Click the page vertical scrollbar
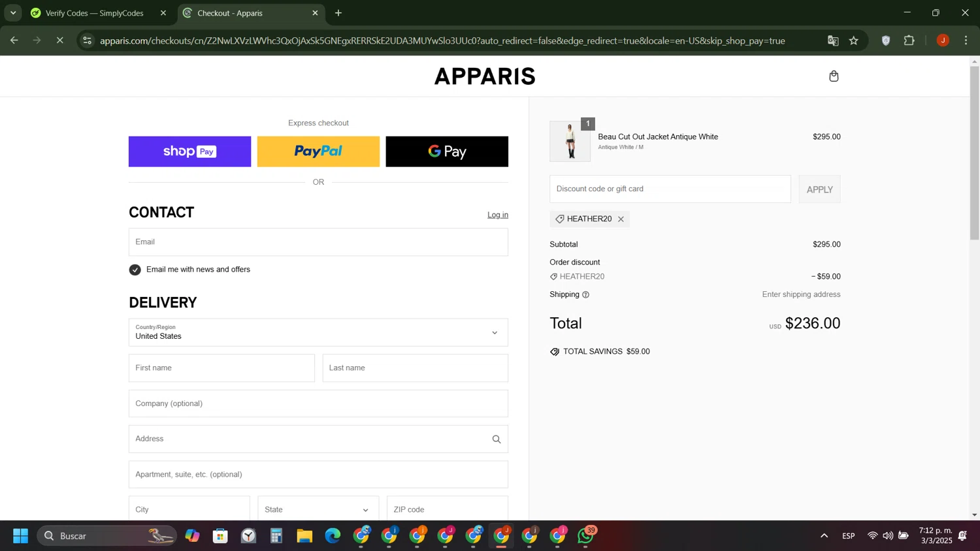 click(974, 153)
